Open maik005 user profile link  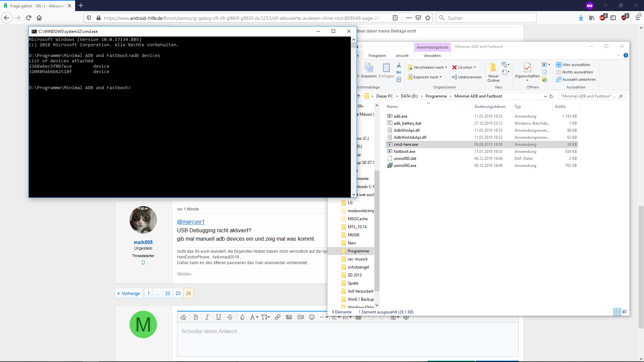(x=143, y=242)
